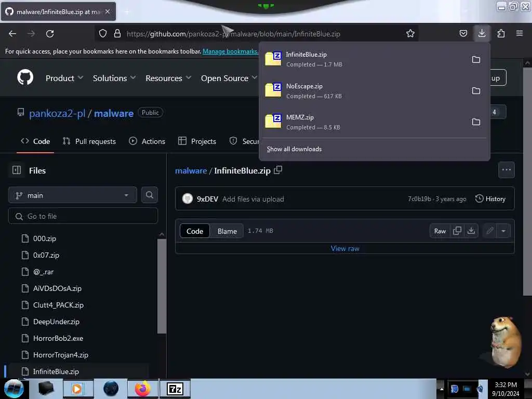Collapse the Files tree side panel icon
The height and width of the screenshot is (399, 532).
pos(17,170)
